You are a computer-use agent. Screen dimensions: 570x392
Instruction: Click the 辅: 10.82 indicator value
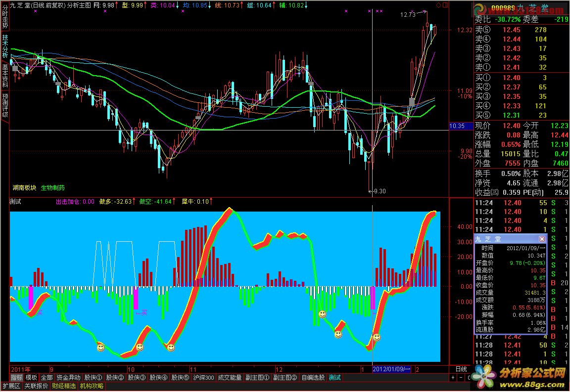pyautogui.click(x=293, y=5)
